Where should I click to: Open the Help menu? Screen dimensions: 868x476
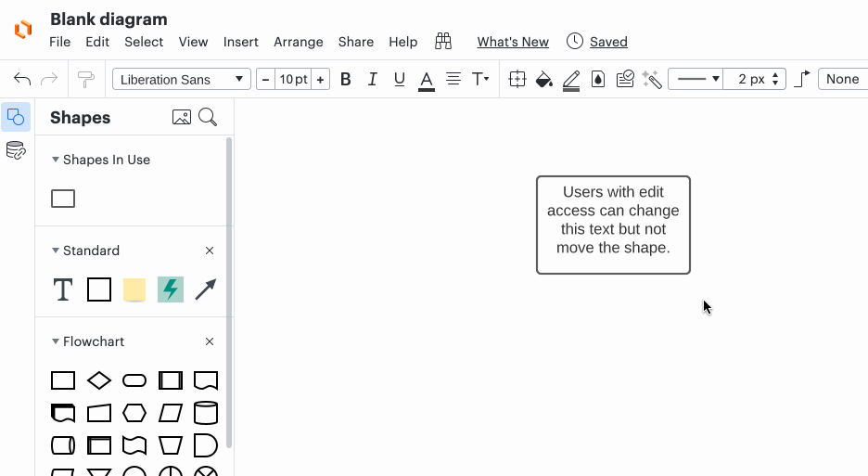403,42
